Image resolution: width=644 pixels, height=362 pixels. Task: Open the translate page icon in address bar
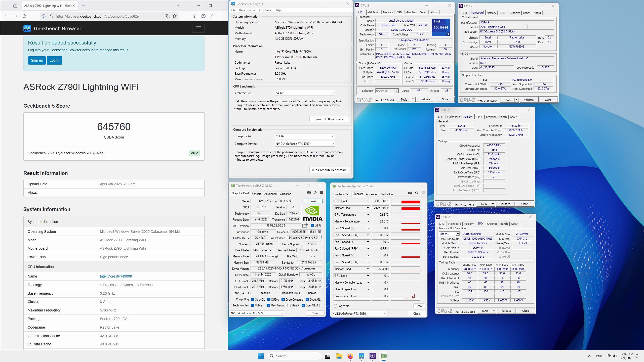point(168,16)
